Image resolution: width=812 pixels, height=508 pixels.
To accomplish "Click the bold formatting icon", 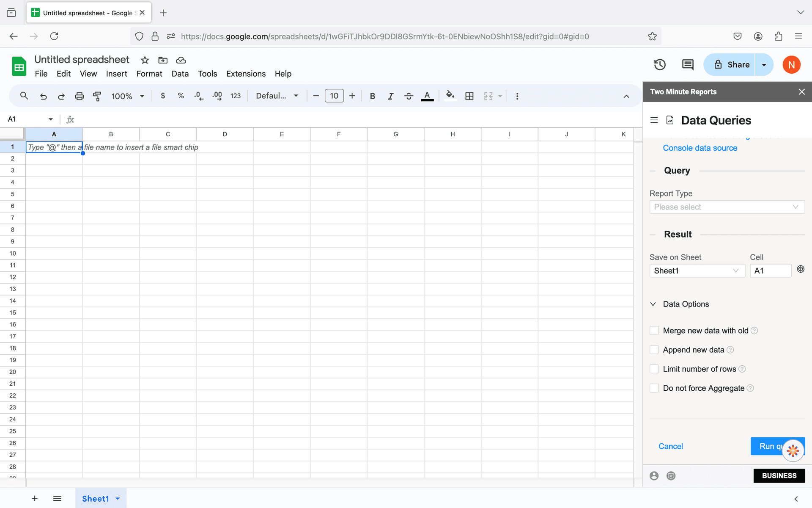I will [x=373, y=96].
